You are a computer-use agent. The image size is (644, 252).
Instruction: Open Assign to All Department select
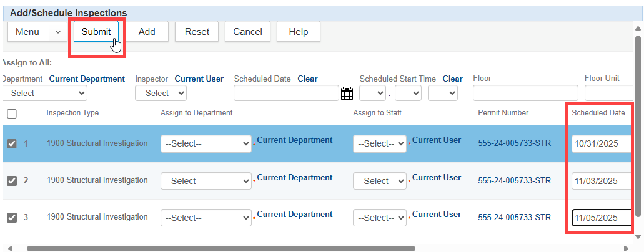[x=45, y=93]
